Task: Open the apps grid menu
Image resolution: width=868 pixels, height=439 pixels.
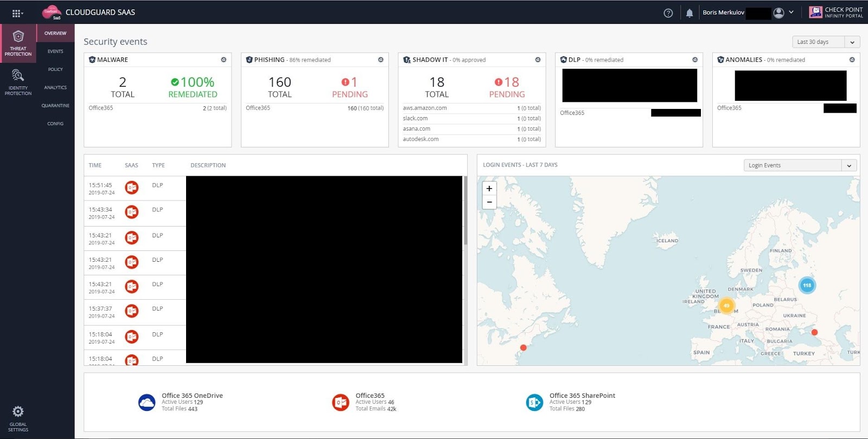Action: [x=17, y=13]
